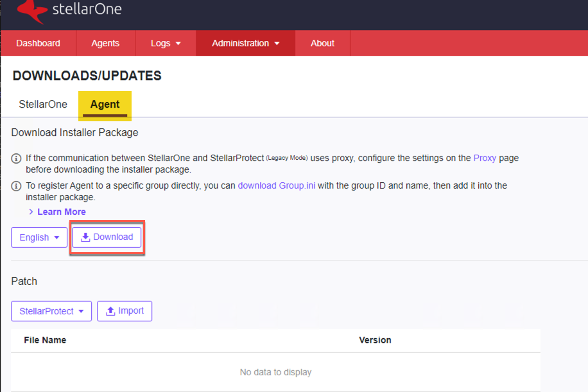588x392 pixels.
Task: Sort by File Name column header
Action: pos(45,340)
